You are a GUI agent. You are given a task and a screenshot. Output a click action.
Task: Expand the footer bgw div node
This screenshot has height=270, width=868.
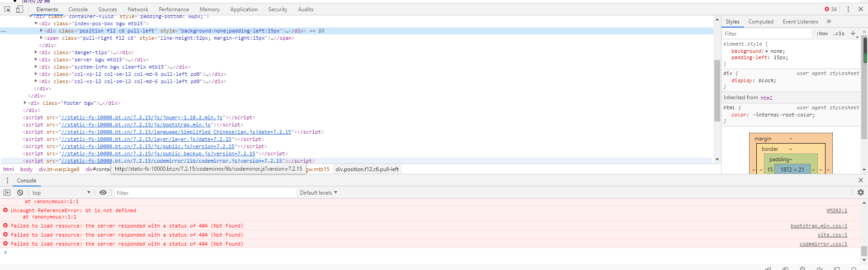point(25,103)
